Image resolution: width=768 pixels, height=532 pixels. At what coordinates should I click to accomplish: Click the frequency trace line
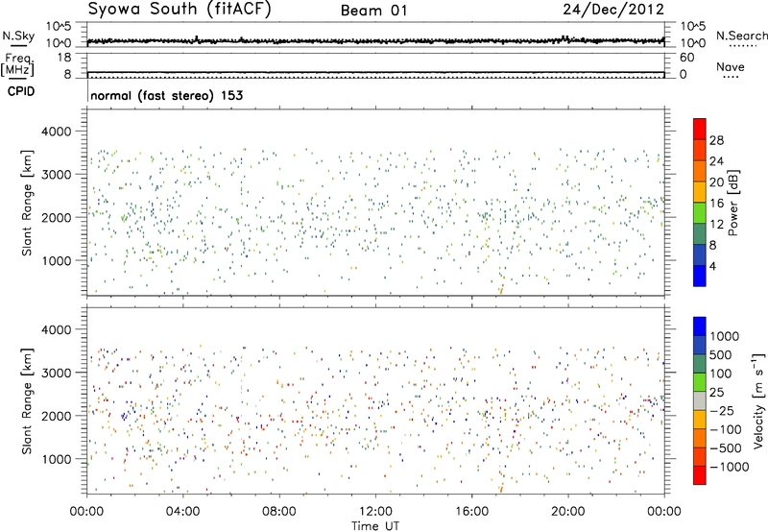(x=375, y=72)
